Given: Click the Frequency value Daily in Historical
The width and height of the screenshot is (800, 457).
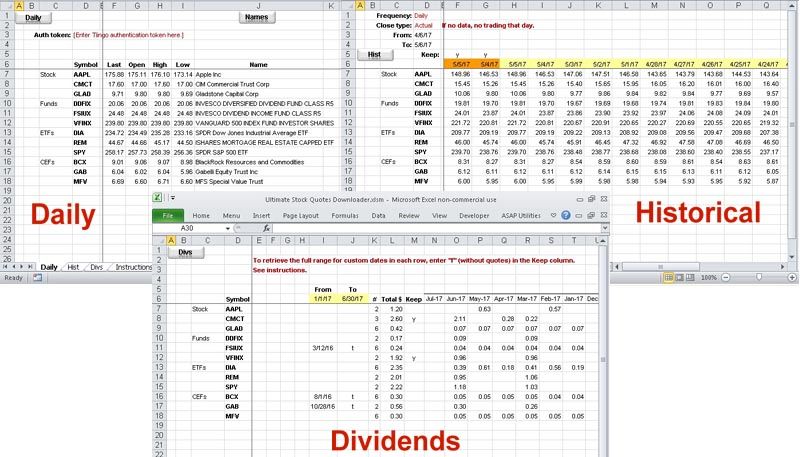Looking at the screenshot, I should [421, 16].
